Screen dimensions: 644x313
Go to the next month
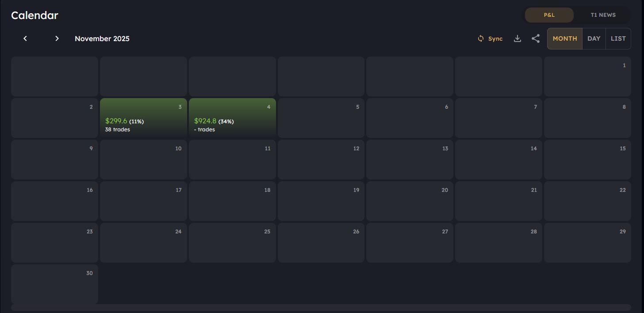tap(57, 38)
